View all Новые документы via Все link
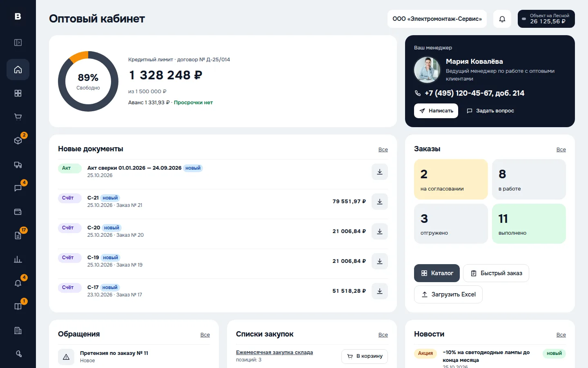Image resolution: width=588 pixels, height=368 pixels. pyautogui.click(x=383, y=150)
